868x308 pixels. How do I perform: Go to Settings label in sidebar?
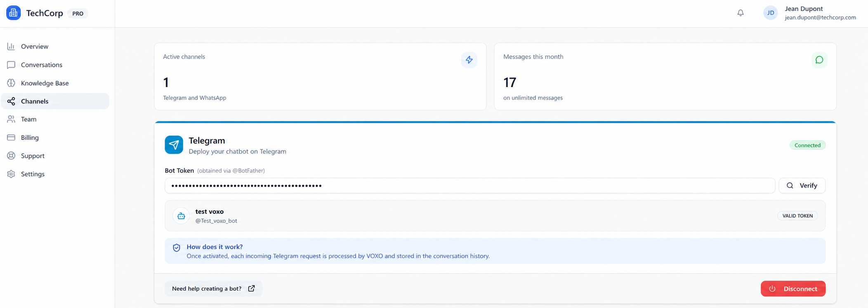[33, 174]
